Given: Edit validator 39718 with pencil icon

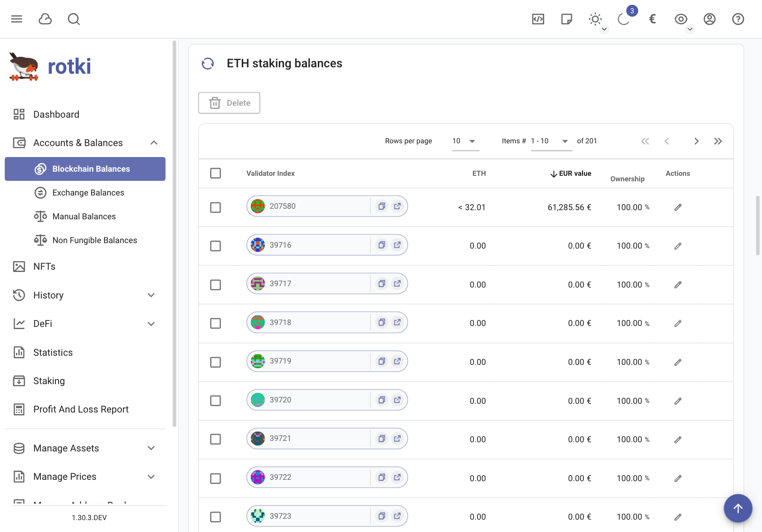Looking at the screenshot, I should point(678,323).
